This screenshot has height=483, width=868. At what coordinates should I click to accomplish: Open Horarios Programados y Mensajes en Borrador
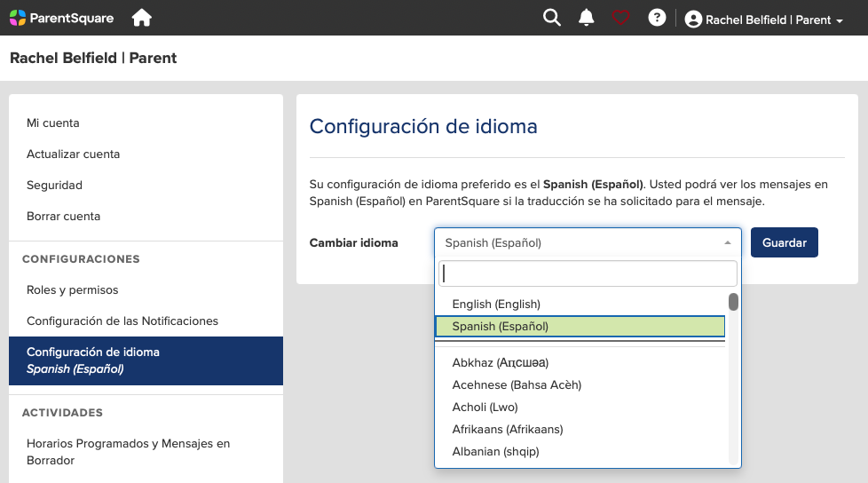(129, 452)
